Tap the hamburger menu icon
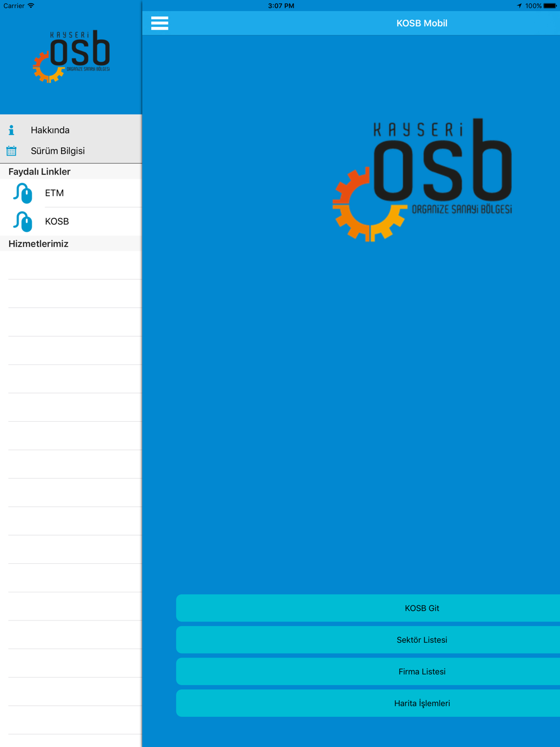Screen dimensions: 560x747 pos(160,23)
